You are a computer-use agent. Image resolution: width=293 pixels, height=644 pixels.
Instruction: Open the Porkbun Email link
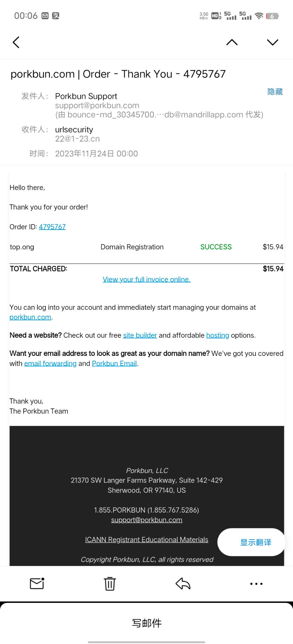tap(114, 364)
